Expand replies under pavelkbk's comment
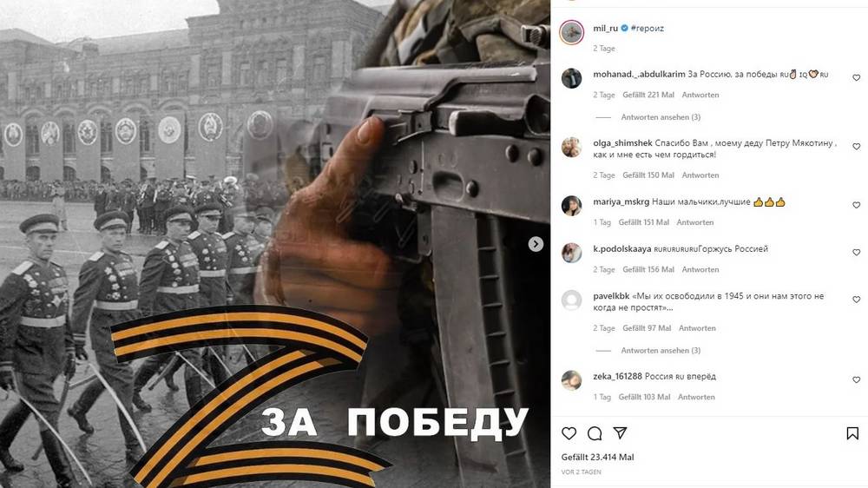Image resolution: width=868 pixels, height=488 pixels. 661,350
